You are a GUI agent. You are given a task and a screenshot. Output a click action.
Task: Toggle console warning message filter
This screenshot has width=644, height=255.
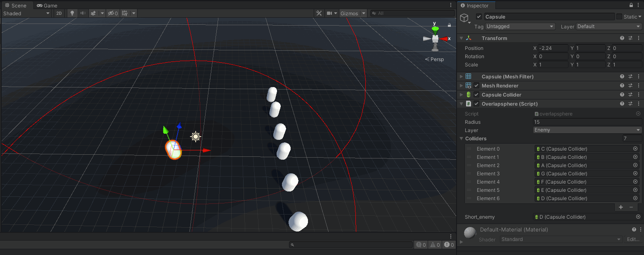tap(435, 245)
